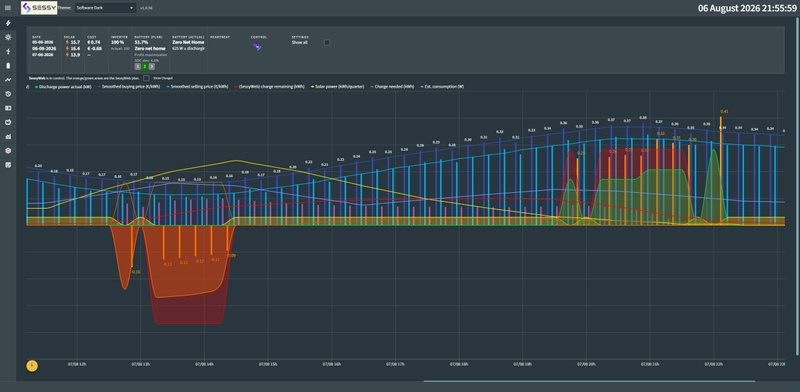Toggle Smoothed selling price legend series

tap(197, 87)
